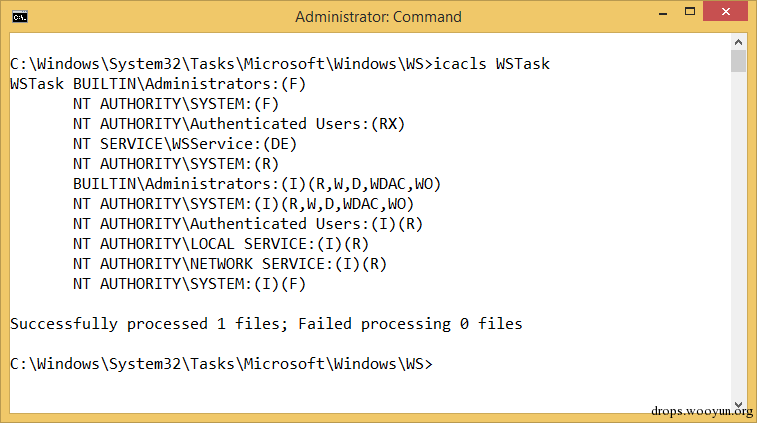
Task: Click the NT SERVICE\WSService:(DE) entry
Action: [185, 144]
